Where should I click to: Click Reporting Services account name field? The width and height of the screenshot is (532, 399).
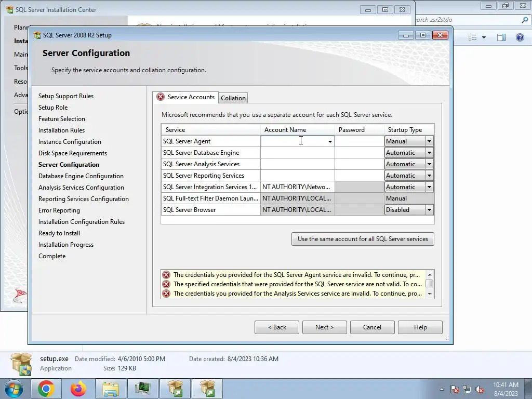click(298, 176)
